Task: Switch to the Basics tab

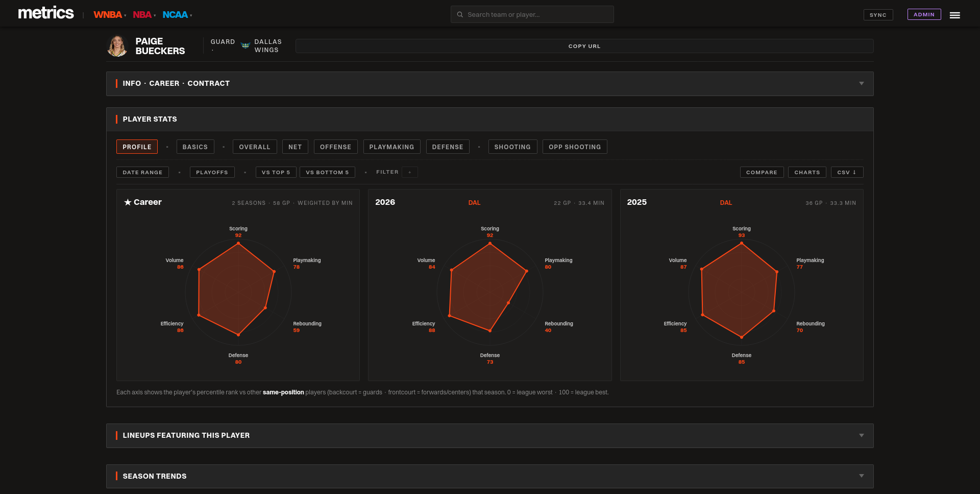Action: (195, 147)
